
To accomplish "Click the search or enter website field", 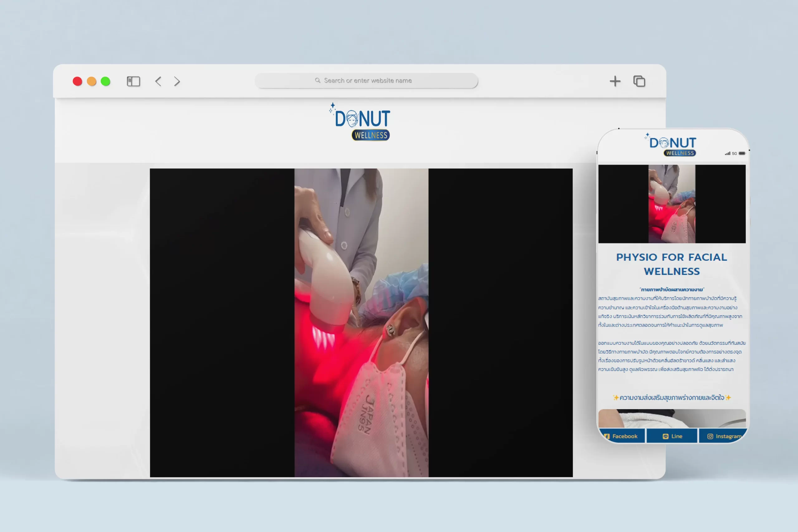I will [368, 80].
